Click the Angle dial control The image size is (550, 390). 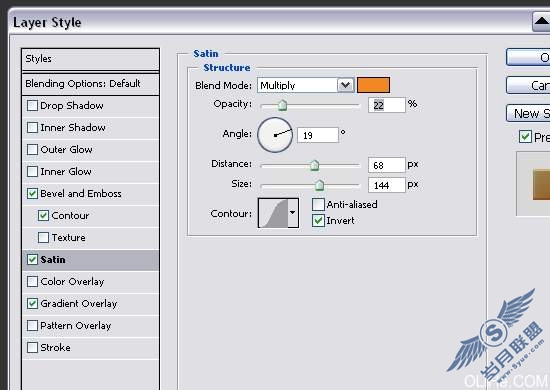275,135
